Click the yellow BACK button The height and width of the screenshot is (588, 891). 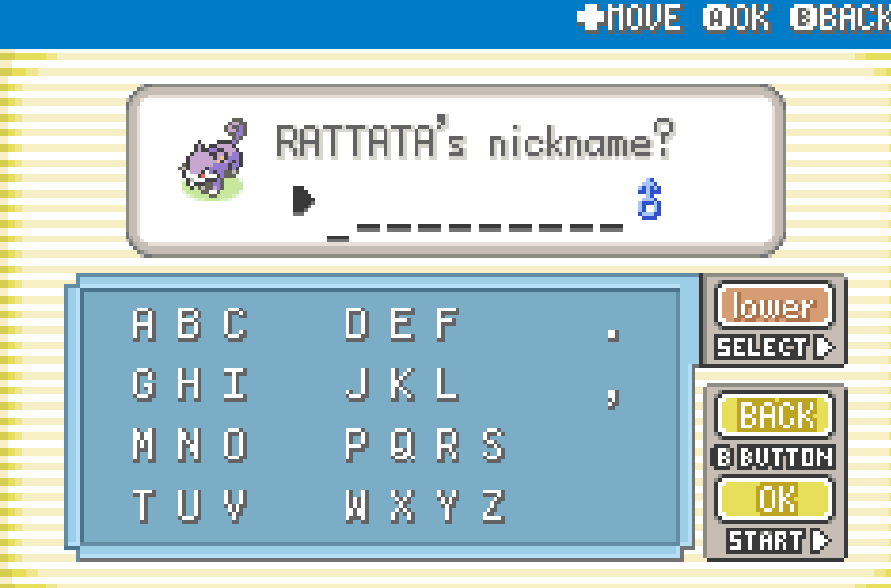[x=775, y=415]
